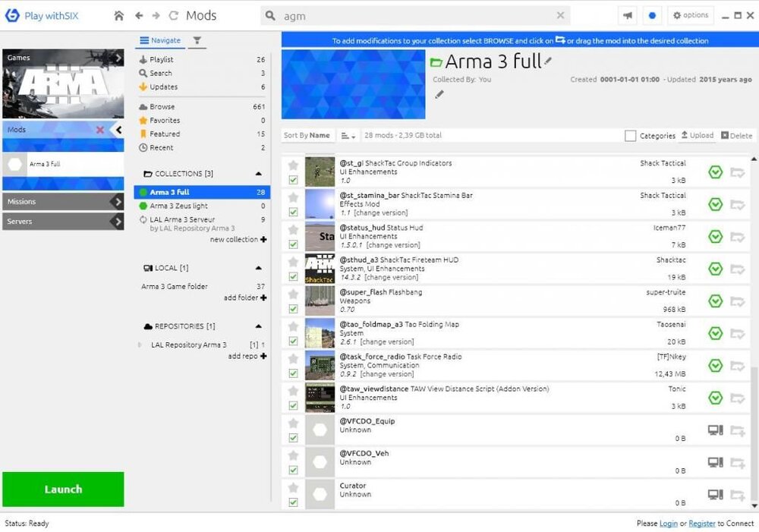Uncheck the @tao_foldmap_a3 mod checkbox
The height and width of the screenshot is (532, 759).
coord(293,341)
